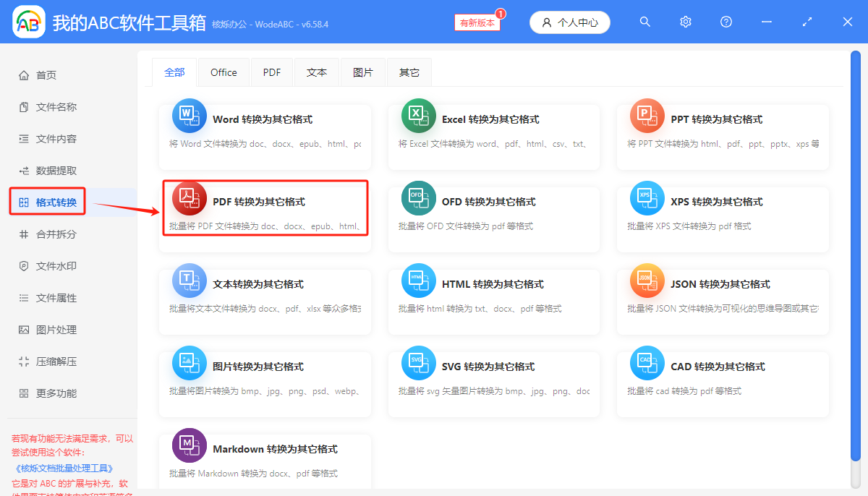Select the CAD conversion tool icon
The height and width of the screenshot is (496, 868).
(x=647, y=362)
